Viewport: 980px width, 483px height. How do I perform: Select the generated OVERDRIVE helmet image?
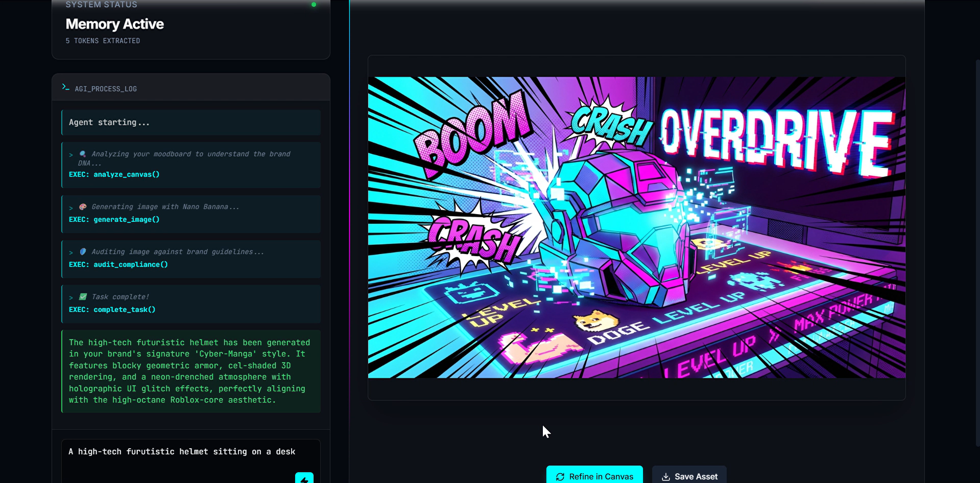637,227
